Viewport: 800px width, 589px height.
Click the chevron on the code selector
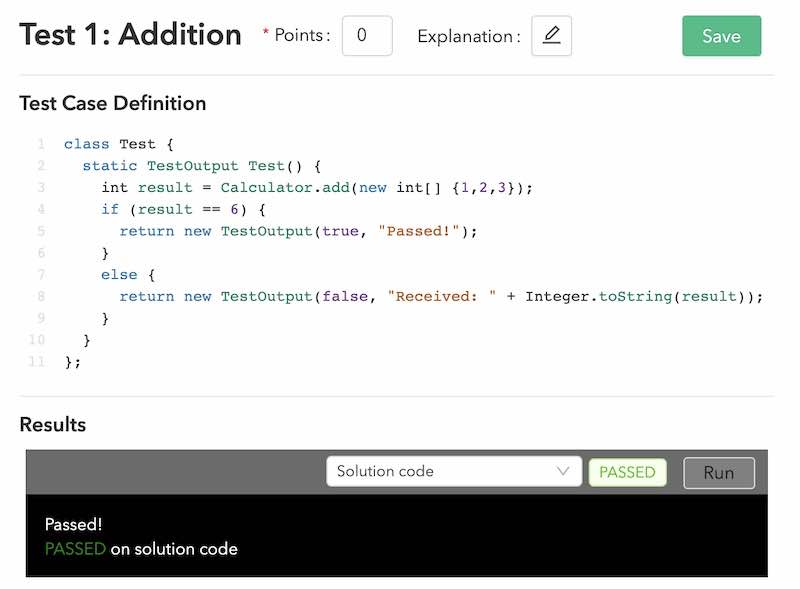click(x=563, y=470)
